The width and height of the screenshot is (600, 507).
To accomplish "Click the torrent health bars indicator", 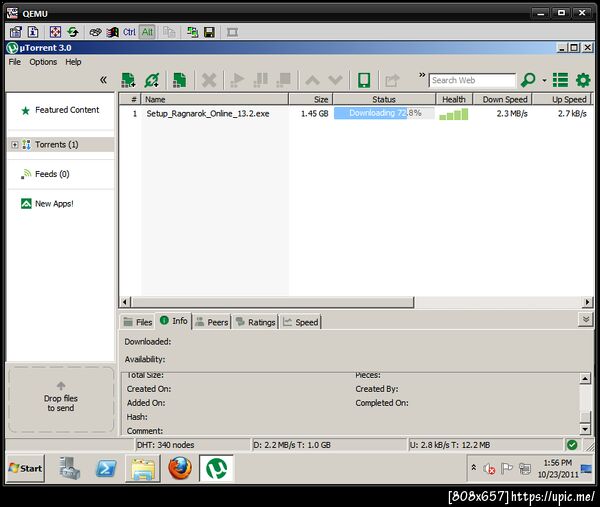I will (453, 114).
